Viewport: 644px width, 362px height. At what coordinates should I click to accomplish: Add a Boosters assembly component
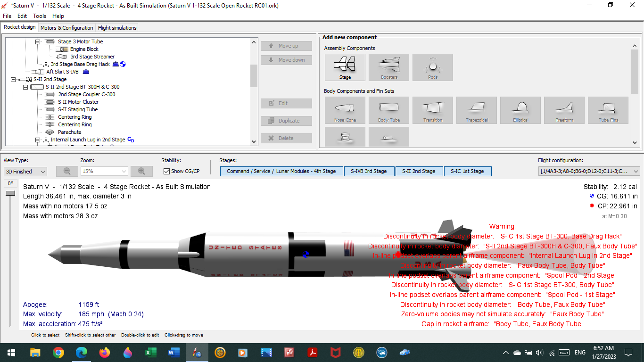388,67
